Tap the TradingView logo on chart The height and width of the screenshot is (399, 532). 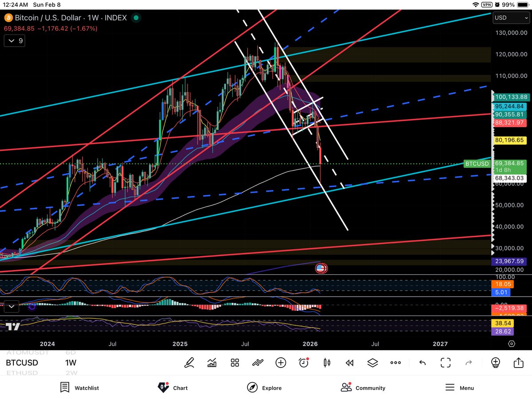[12, 327]
